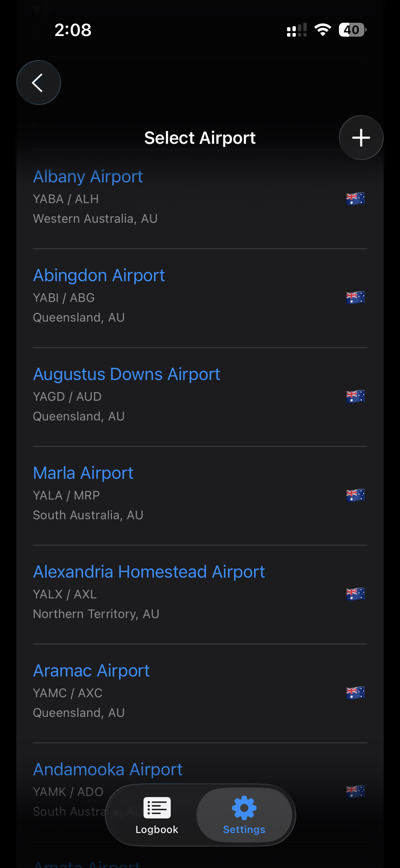Choose Abingdon Airport
Viewport: 400px width, 868px height.
pyautogui.click(x=99, y=275)
